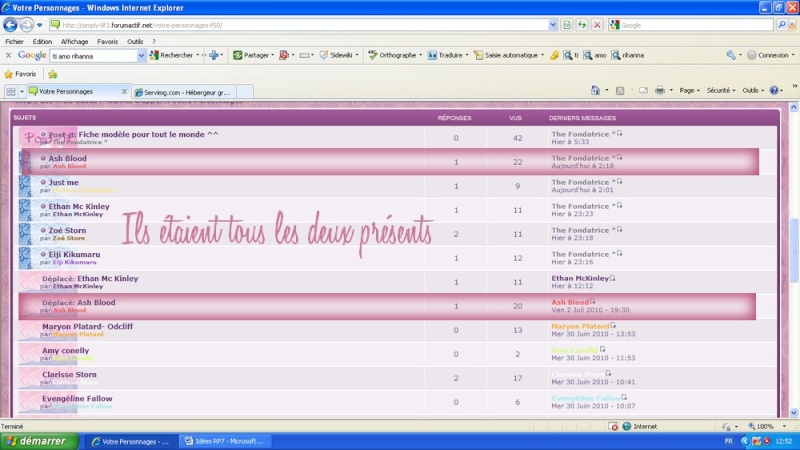Open the Edition menu
Screen dimensions: 800x450
pyautogui.click(x=42, y=41)
